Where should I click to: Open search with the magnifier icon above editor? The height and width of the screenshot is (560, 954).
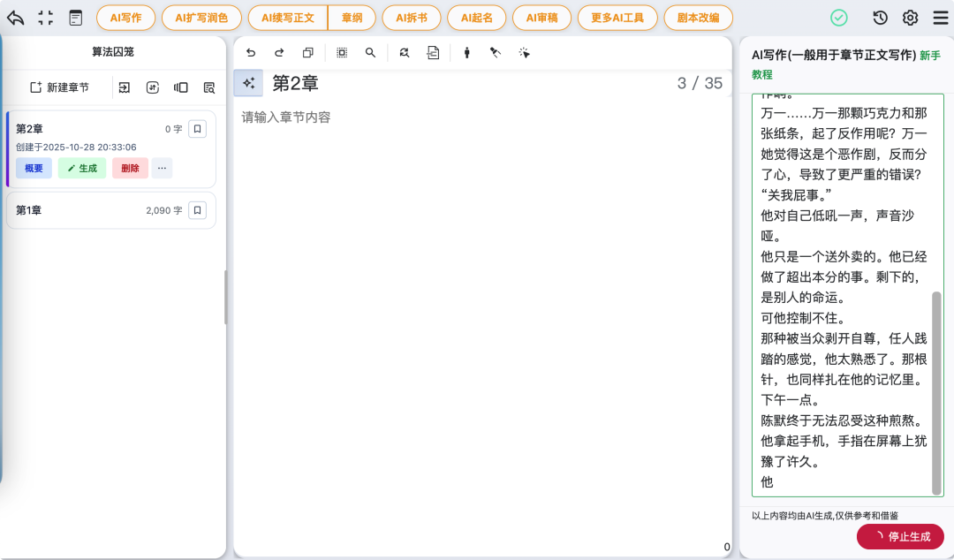click(370, 52)
